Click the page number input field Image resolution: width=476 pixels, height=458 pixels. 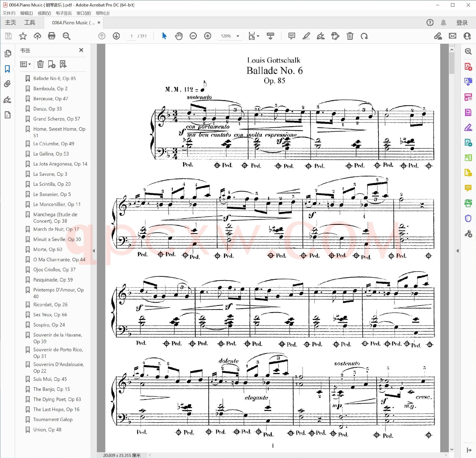click(x=132, y=36)
